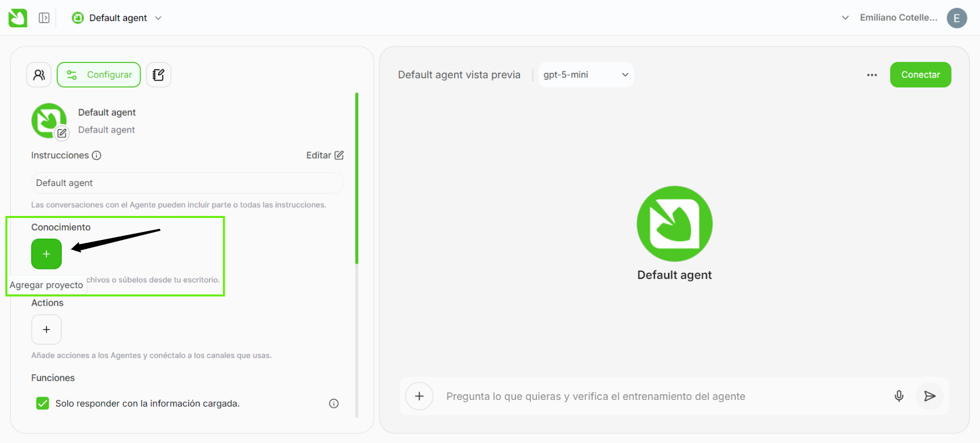Click the green app logo in top-left
Viewport: 980px width, 443px height.
tap(18, 18)
